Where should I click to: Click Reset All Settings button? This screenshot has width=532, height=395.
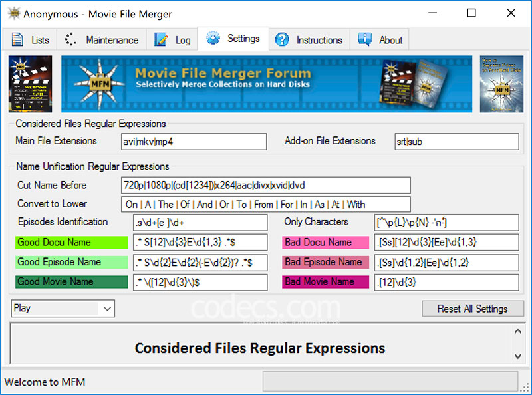(473, 309)
